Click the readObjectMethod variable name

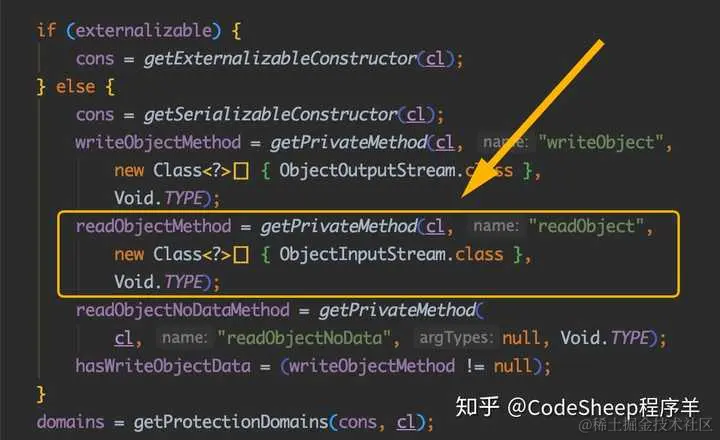click(x=153, y=226)
